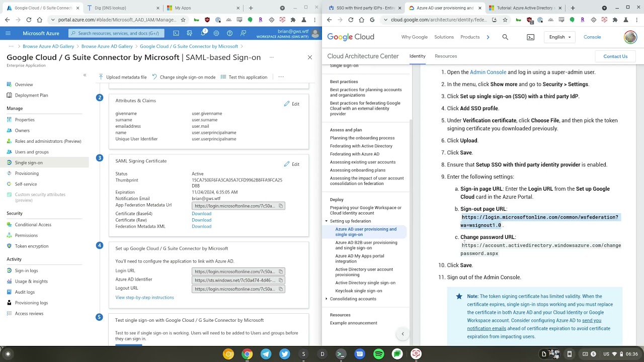The image size is (644, 362).
Task: Open send you notification emails link
Action: click(534, 324)
